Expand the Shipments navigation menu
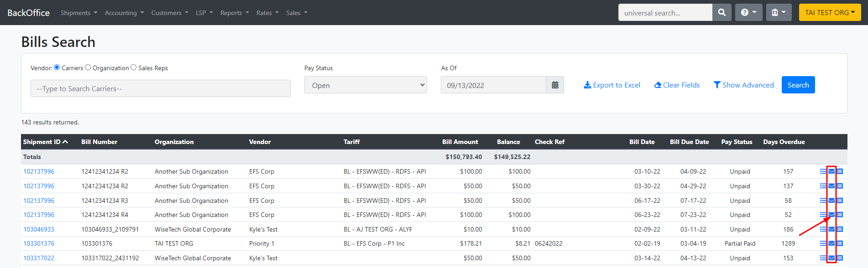The height and width of the screenshot is (268, 868). pos(79,13)
